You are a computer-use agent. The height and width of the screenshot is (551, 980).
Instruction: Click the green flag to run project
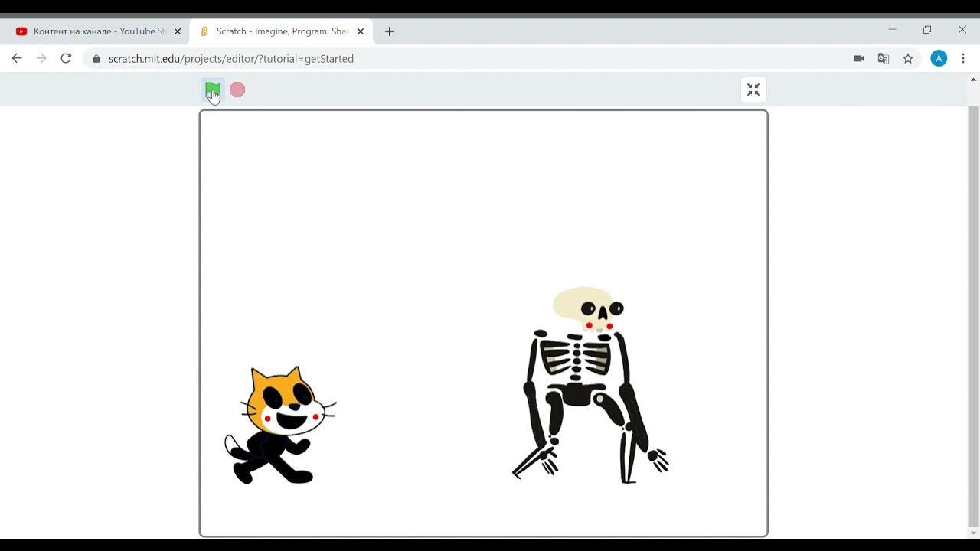click(212, 90)
